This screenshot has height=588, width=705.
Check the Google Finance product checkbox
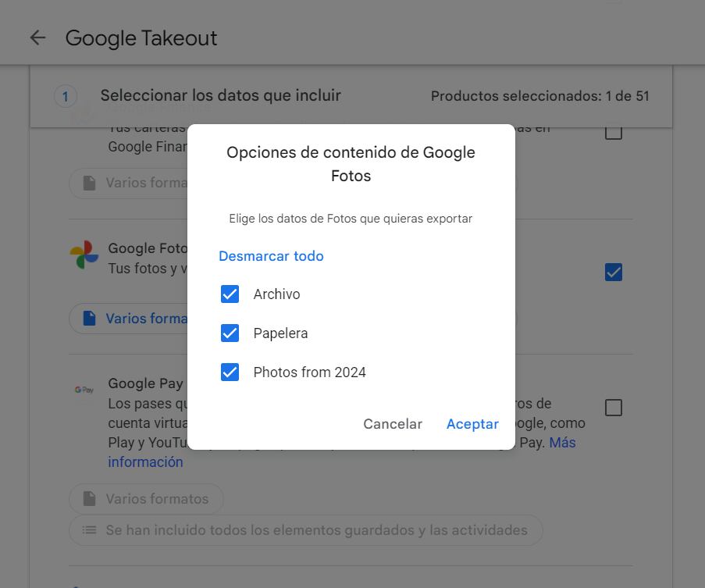point(614,131)
